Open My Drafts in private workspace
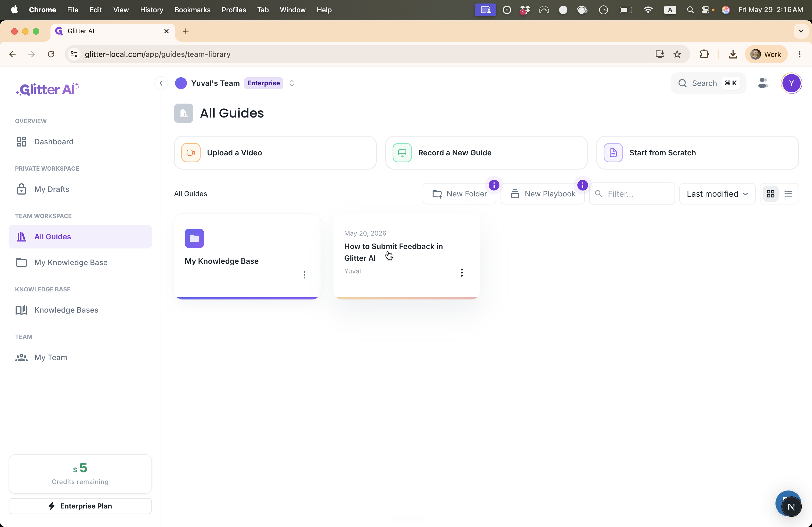This screenshot has width=812, height=527. [80, 189]
